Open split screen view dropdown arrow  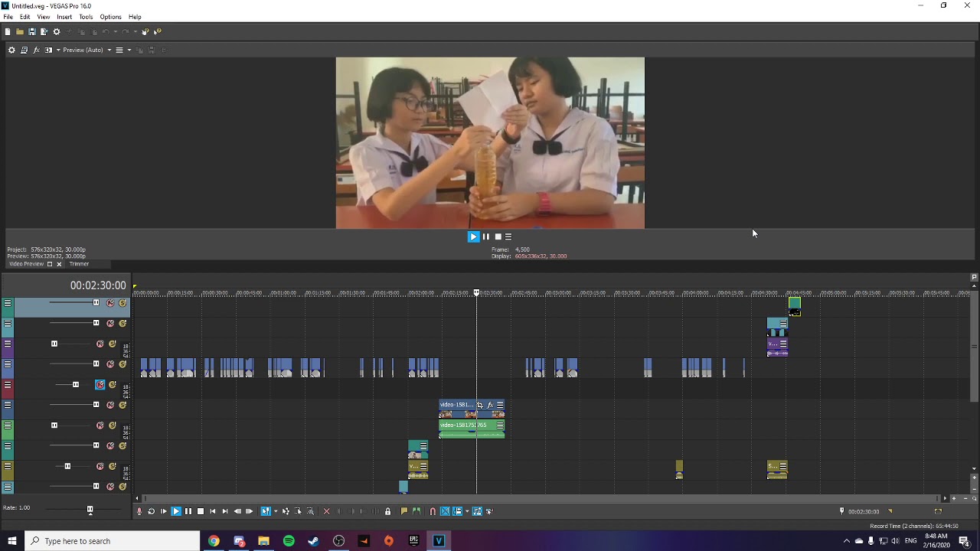pyautogui.click(x=58, y=50)
